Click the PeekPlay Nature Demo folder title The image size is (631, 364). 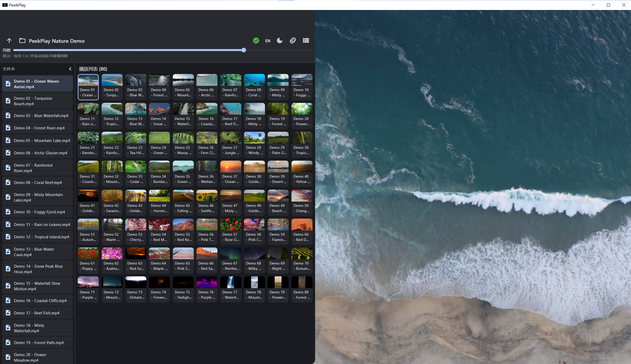(57, 41)
